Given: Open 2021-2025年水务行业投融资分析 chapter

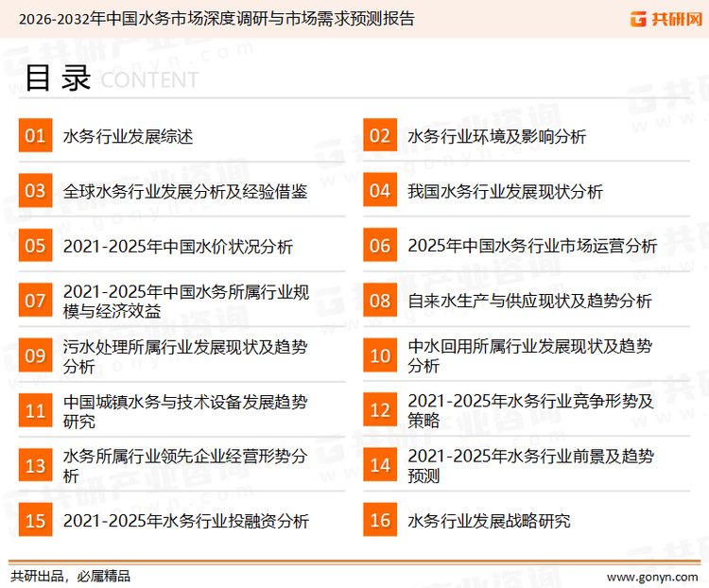Looking at the screenshot, I should click(185, 521).
